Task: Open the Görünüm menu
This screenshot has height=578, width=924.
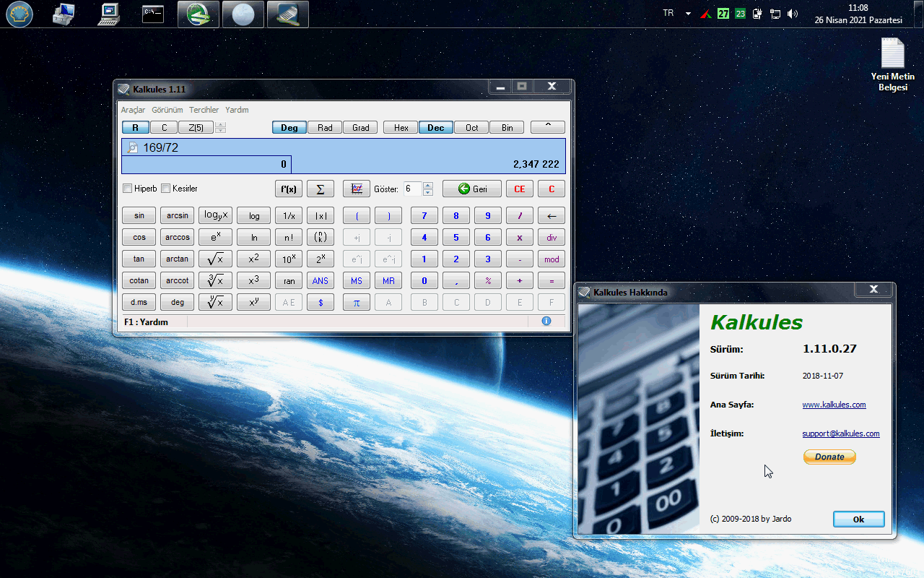Action: pyautogui.click(x=167, y=110)
